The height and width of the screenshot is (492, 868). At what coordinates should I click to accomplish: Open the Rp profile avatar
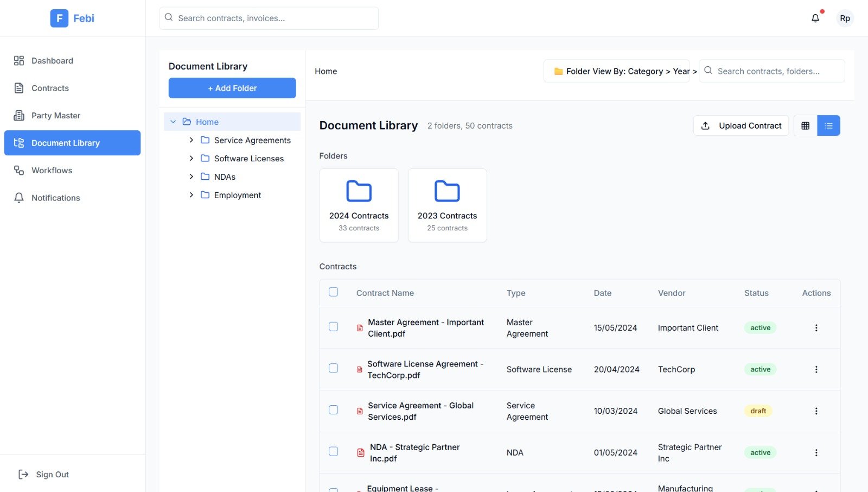point(845,18)
